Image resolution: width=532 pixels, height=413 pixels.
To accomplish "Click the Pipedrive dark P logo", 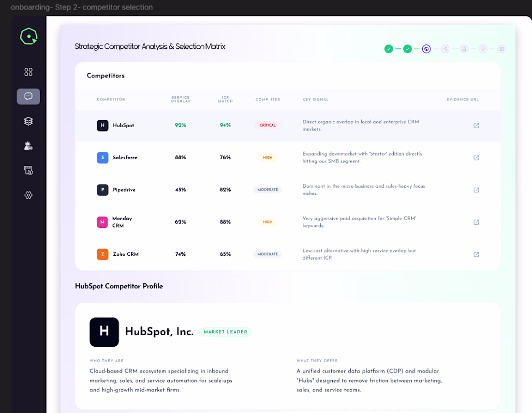I will (103, 190).
